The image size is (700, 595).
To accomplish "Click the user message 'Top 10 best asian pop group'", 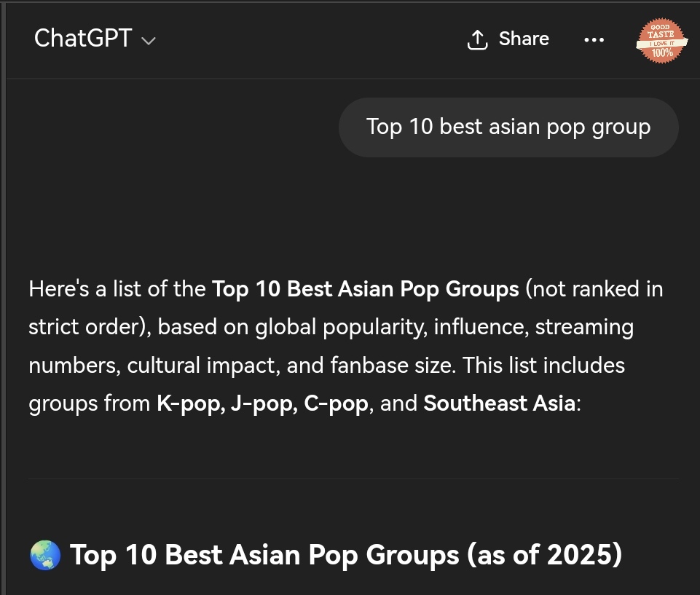I will click(x=508, y=127).
